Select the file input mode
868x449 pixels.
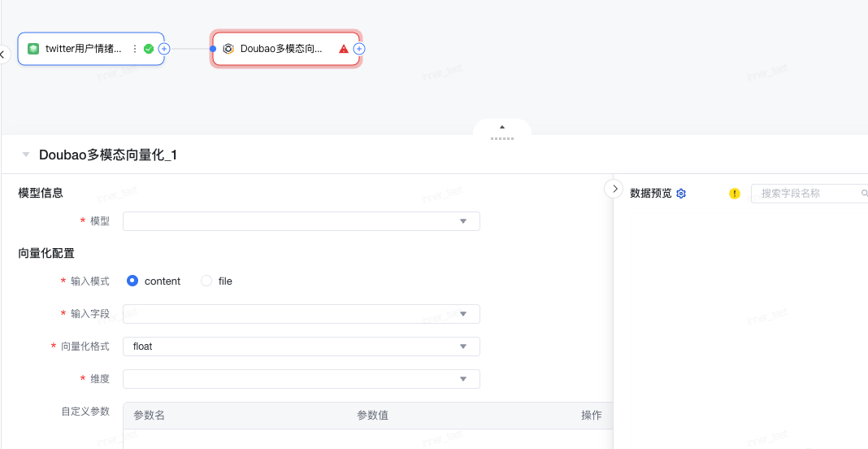[x=206, y=281]
